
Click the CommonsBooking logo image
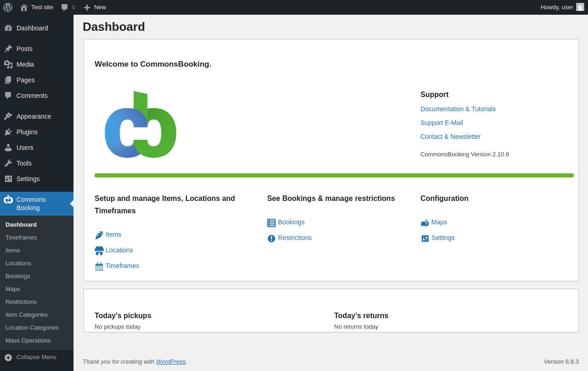pos(140,125)
